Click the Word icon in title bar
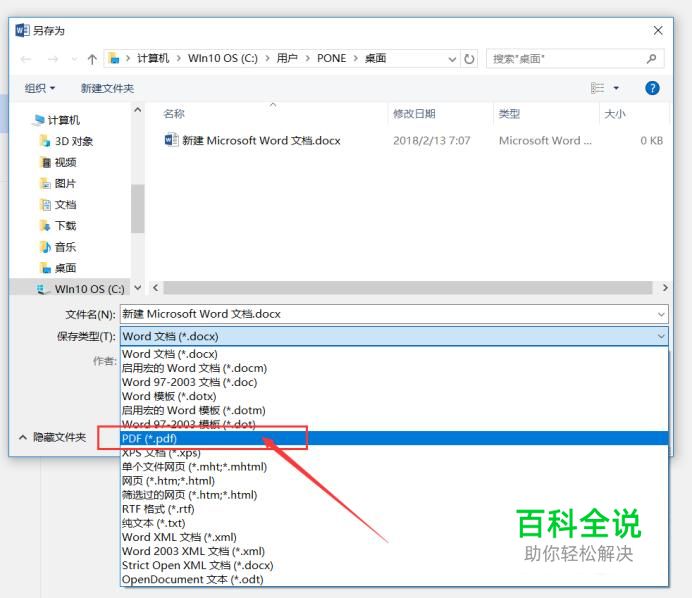 [23, 30]
